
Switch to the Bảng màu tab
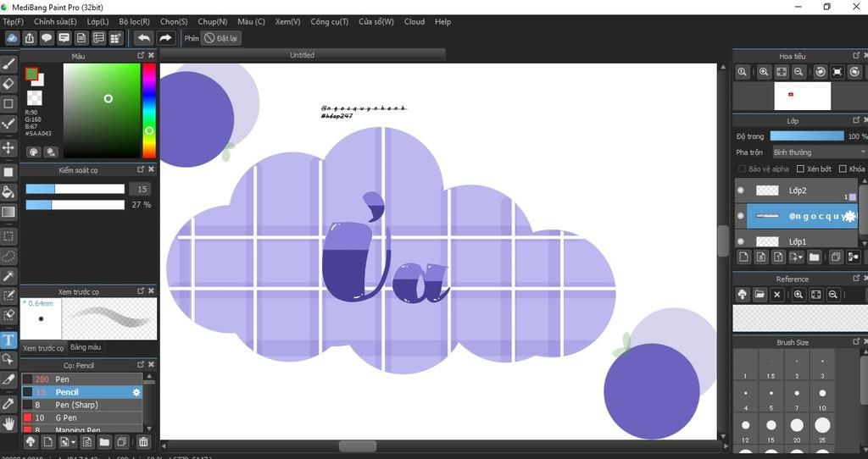click(x=86, y=347)
